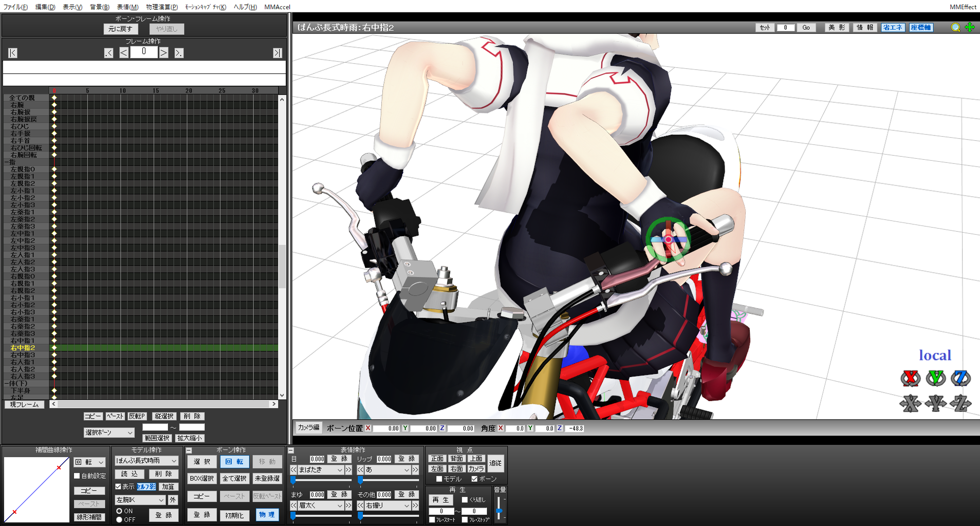Click next other morph >> arrow beside 右握り
The height and width of the screenshot is (526, 980).
415,505
